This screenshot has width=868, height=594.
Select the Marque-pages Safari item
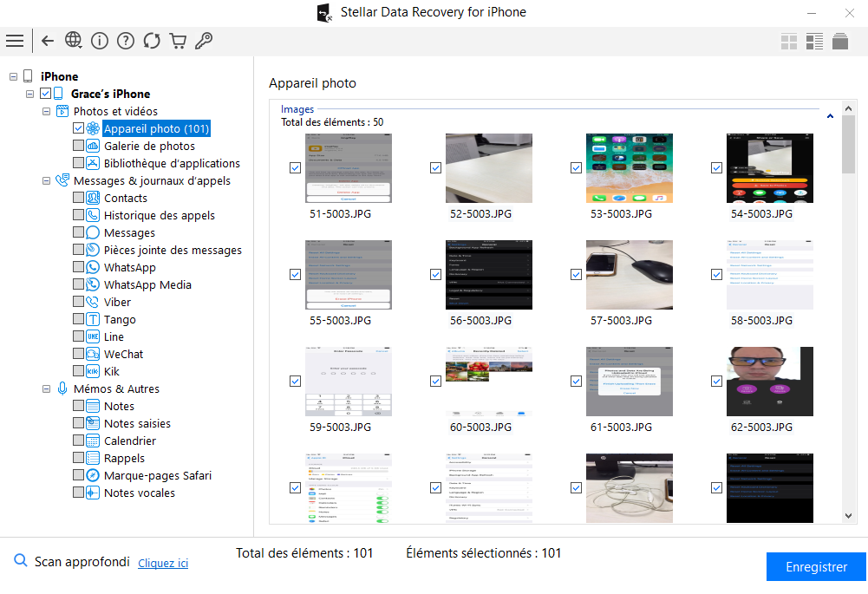(158, 475)
